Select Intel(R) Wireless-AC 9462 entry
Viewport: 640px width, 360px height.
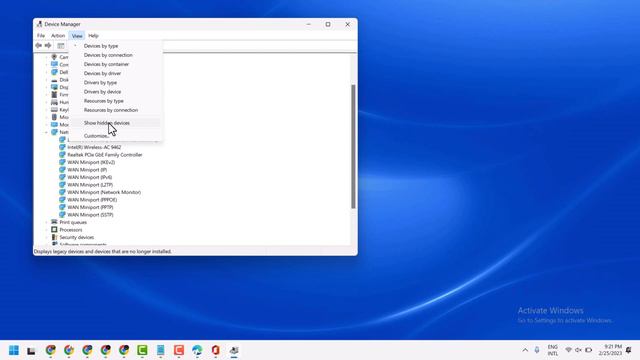[94, 147]
